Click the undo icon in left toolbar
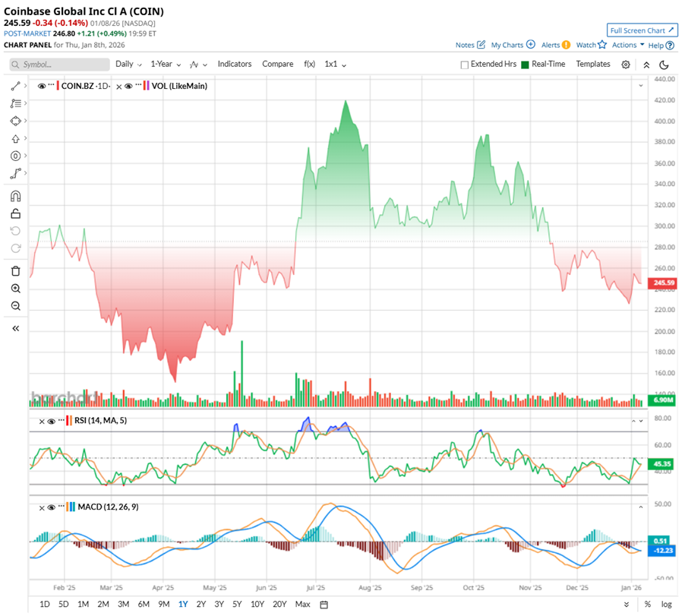This screenshot has height=616, width=685. pyautogui.click(x=16, y=231)
